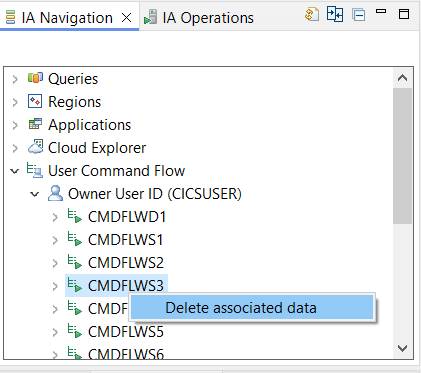Click the CMDFLWS5 flow icon
The width and height of the screenshot is (421, 373).
coord(75,331)
